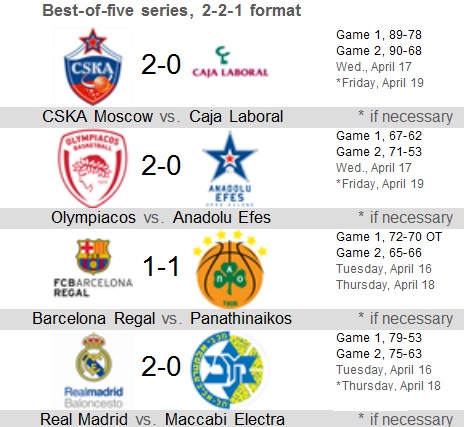Click the Real Madrid Baloncesto crest

click(x=93, y=370)
